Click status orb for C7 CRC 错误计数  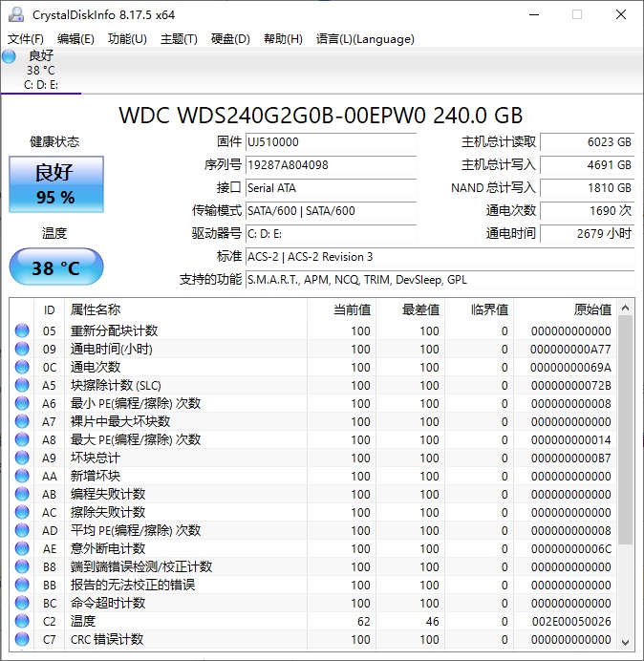22,639
